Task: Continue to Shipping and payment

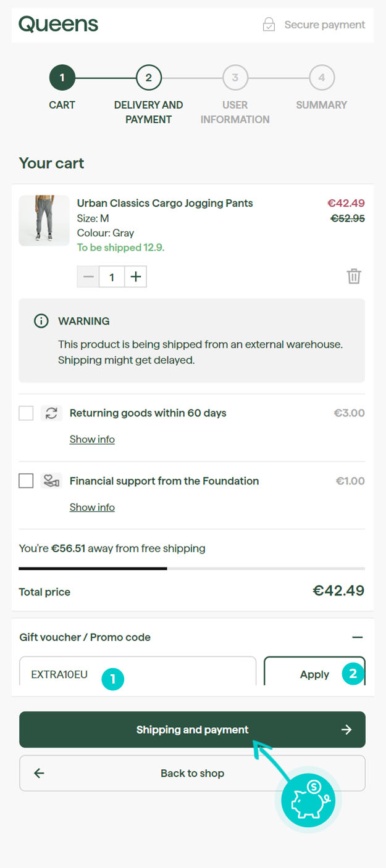Action: [x=192, y=730]
